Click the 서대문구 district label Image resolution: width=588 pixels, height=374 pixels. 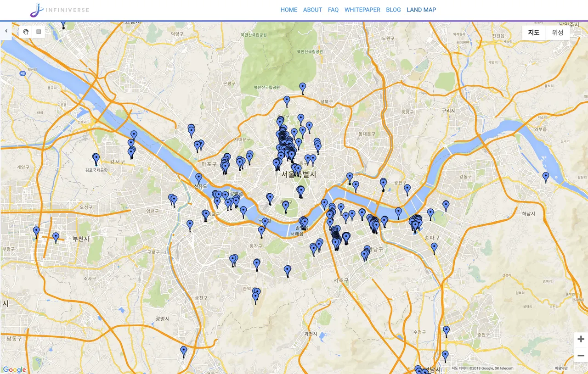coord(243,139)
